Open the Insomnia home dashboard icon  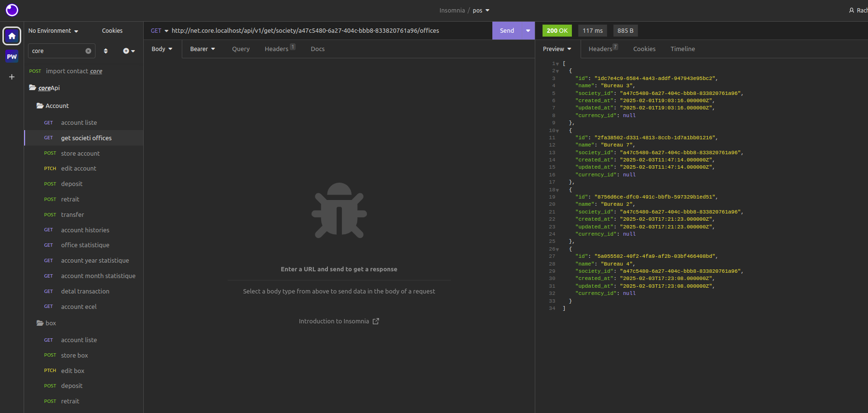[12, 36]
